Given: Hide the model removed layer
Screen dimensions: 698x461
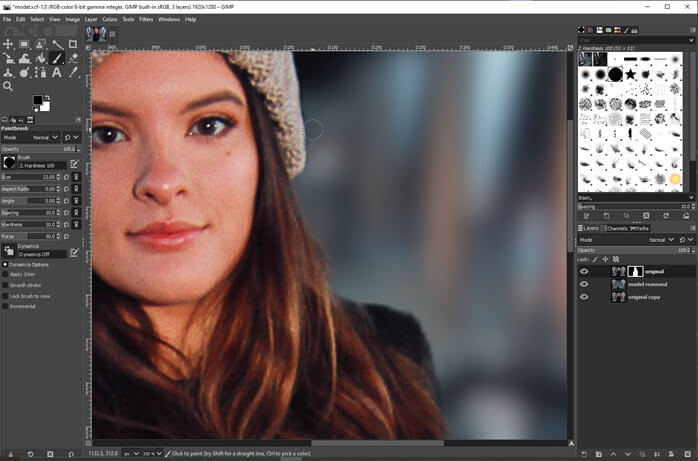Looking at the screenshot, I should tap(584, 284).
